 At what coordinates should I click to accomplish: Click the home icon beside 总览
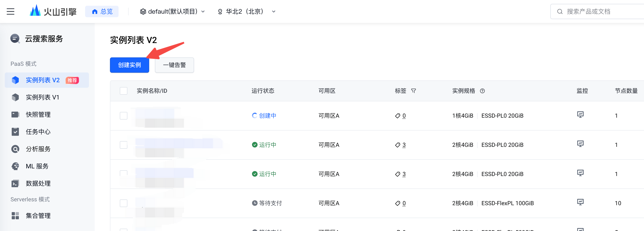(x=94, y=11)
